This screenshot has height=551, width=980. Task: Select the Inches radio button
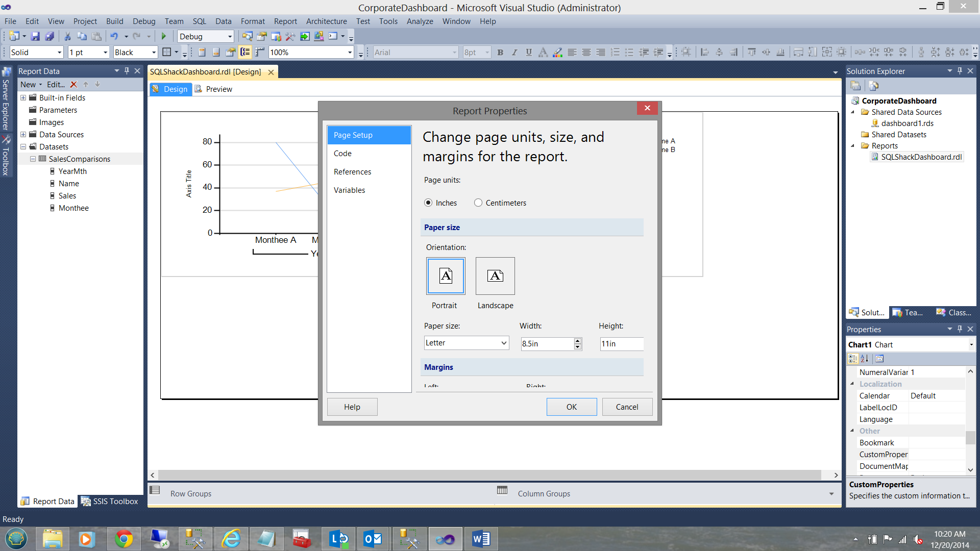(x=428, y=203)
